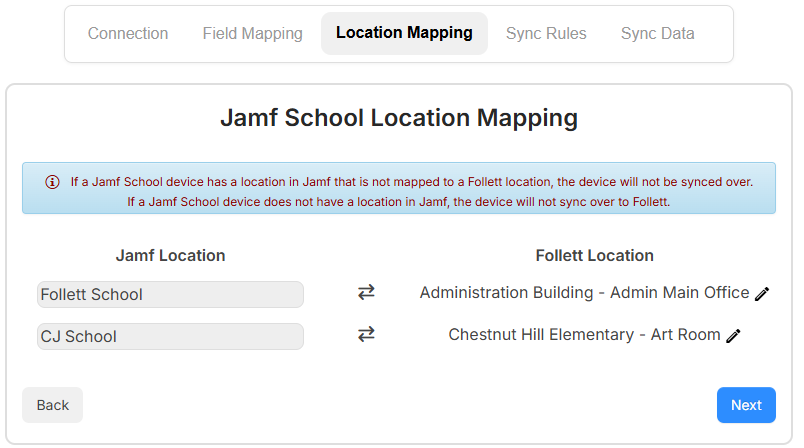Select the Administration Building - Admin Main Office text
The width and height of the screenshot is (804, 448).
585,292
